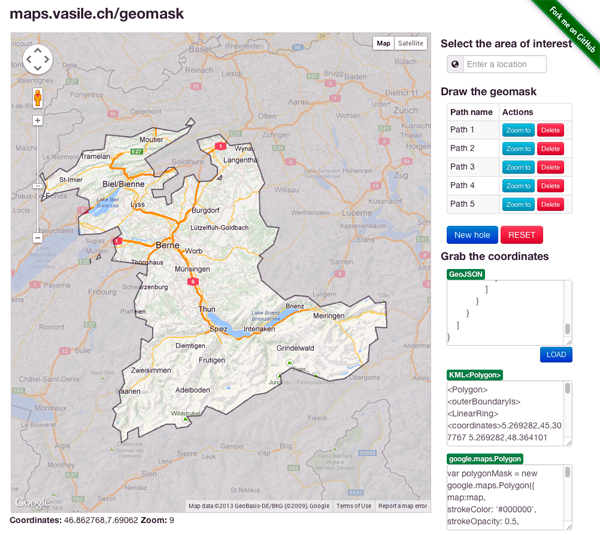
Task: Click the KML<Polygon> green label
Action: (x=475, y=375)
